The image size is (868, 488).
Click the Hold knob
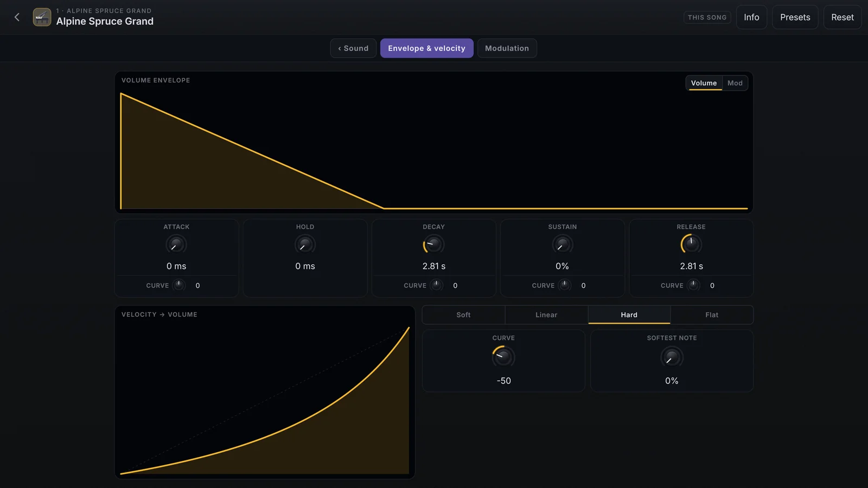[305, 245]
